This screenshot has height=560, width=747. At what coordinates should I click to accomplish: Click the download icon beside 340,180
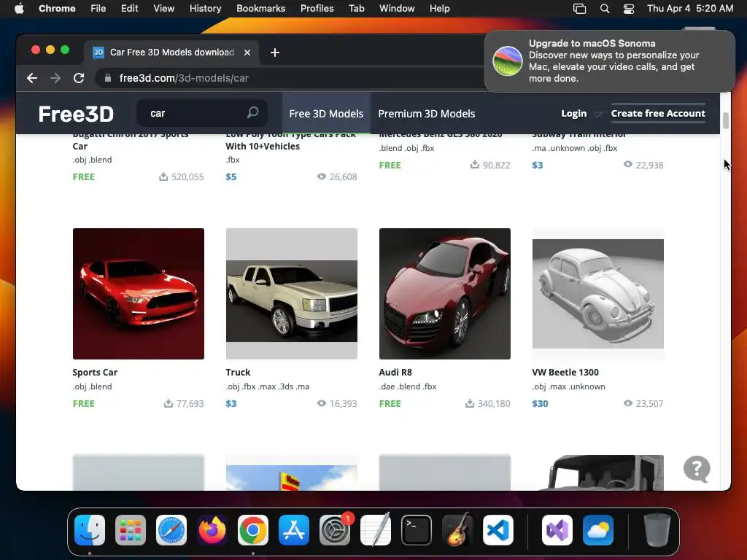470,403
